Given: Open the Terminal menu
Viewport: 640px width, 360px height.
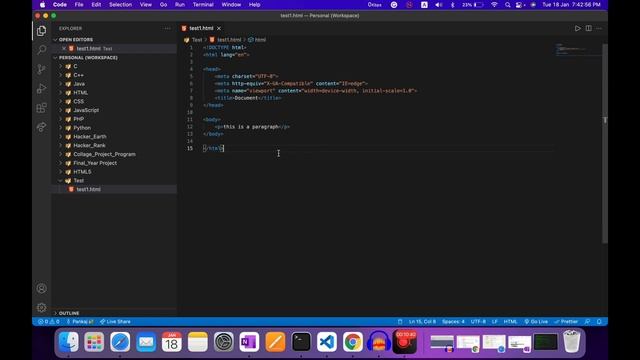Looking at the screenshot, I should 203,4.
